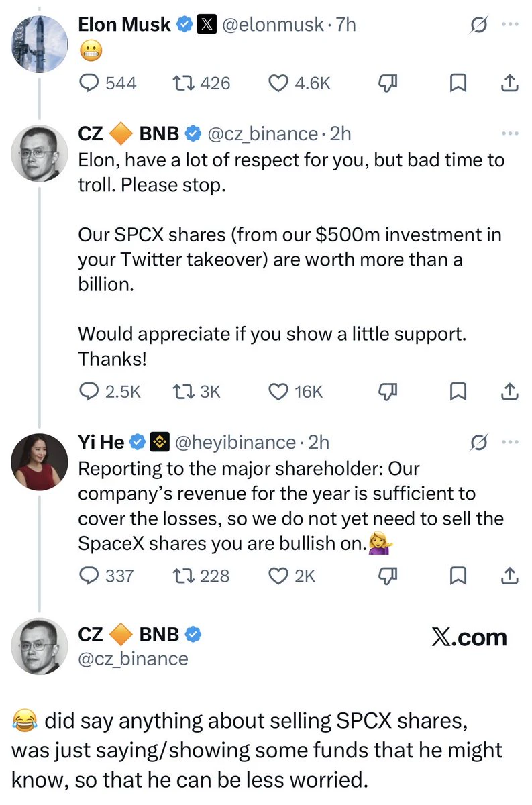Viewport: 532px width, 805px height.
Task: Open the 2.5K replies on CZ's tweet
Action: click(x=109, y=391)
